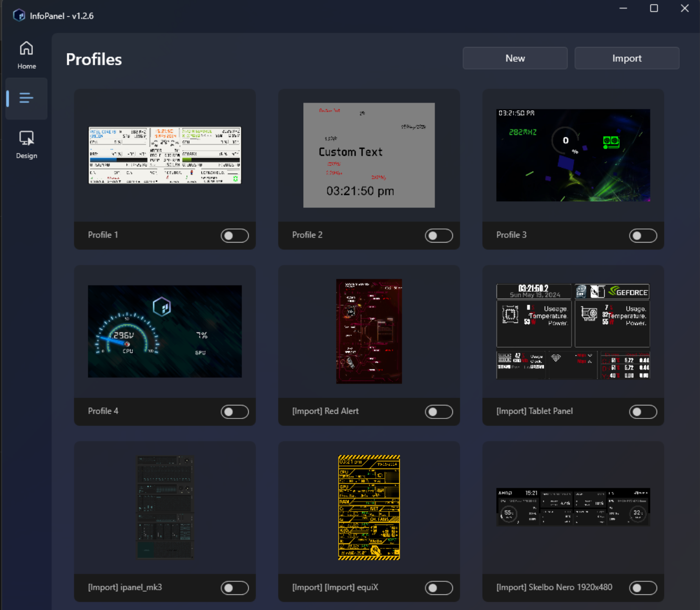Click the Profile 1 name label
Screen dimensions: 700x610
[103, 235]
